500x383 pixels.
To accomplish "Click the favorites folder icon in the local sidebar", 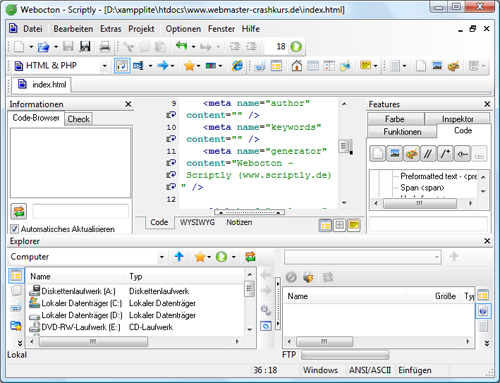I will coord(16,325).
